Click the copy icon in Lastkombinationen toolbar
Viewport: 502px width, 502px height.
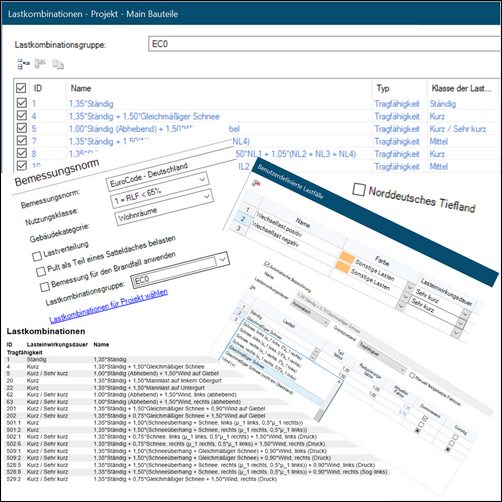pos(58,64)
